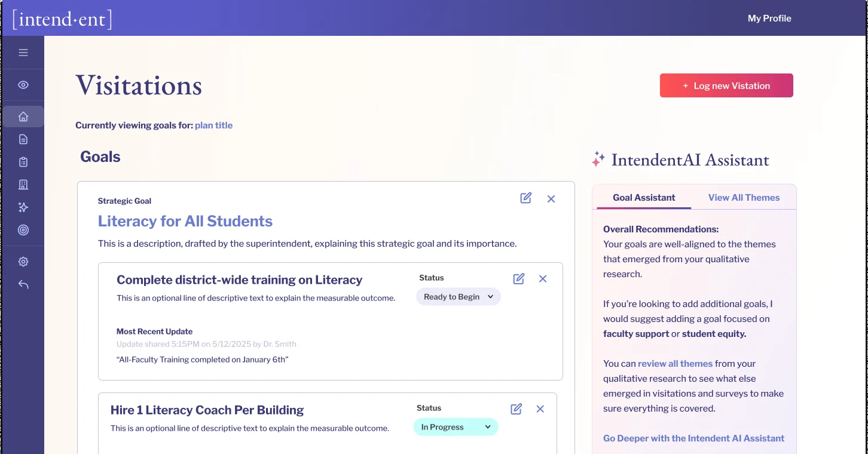The height and width of the screenshot is (454, 868).
Task: Open the In Progress status dropdown
Action: [456, 427]
